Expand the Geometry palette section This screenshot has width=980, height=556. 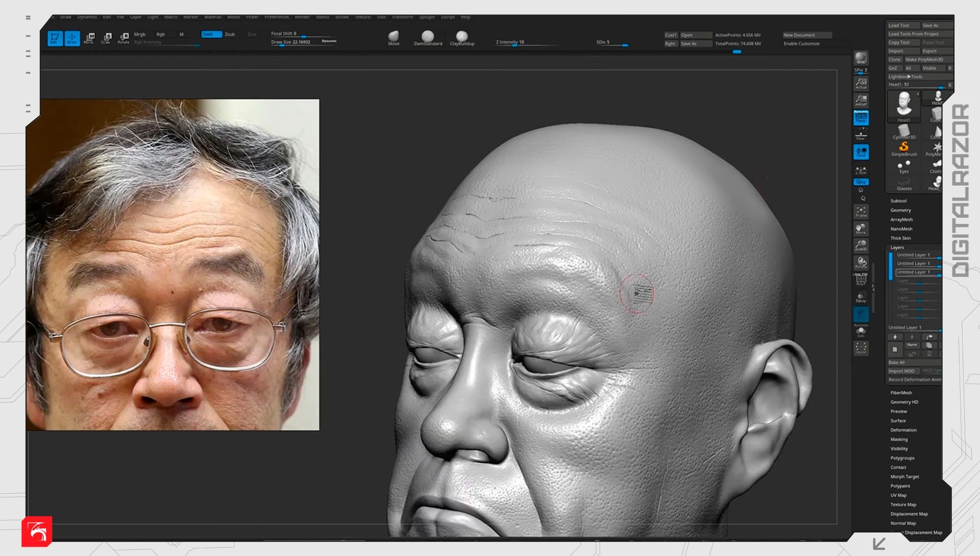click(900, 210)
